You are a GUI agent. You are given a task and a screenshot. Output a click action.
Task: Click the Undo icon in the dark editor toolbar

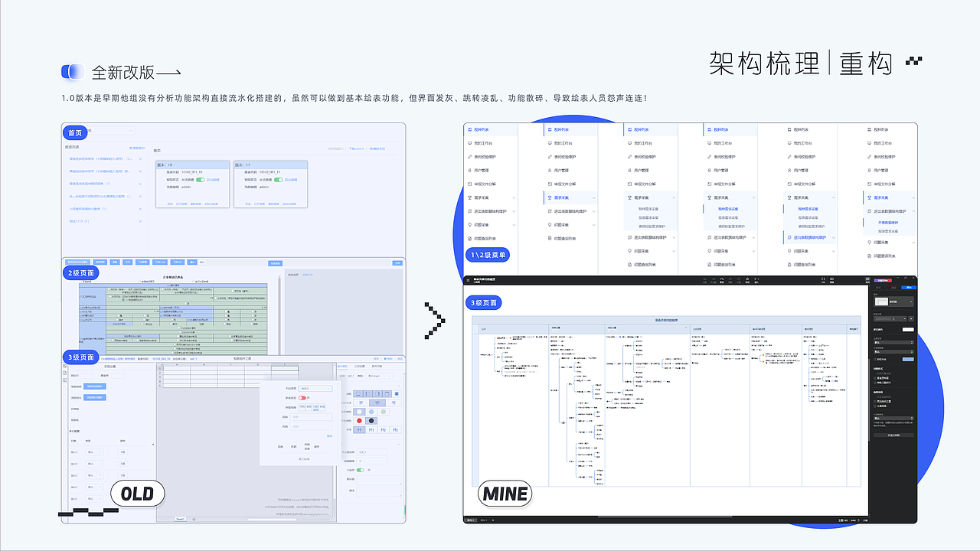tap(705, 279)
